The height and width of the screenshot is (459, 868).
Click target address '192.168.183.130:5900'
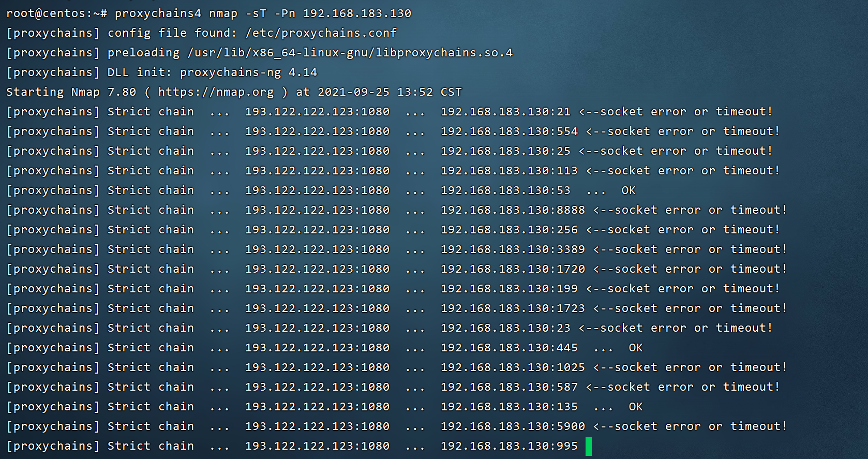[x=513, y=426]
